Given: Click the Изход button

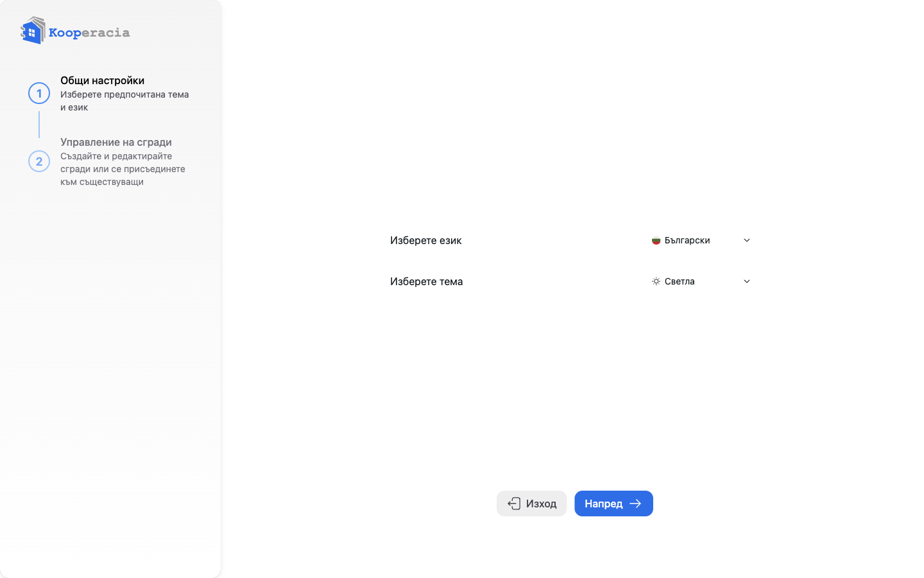Looking at the screenshot, I should [531, 504].
